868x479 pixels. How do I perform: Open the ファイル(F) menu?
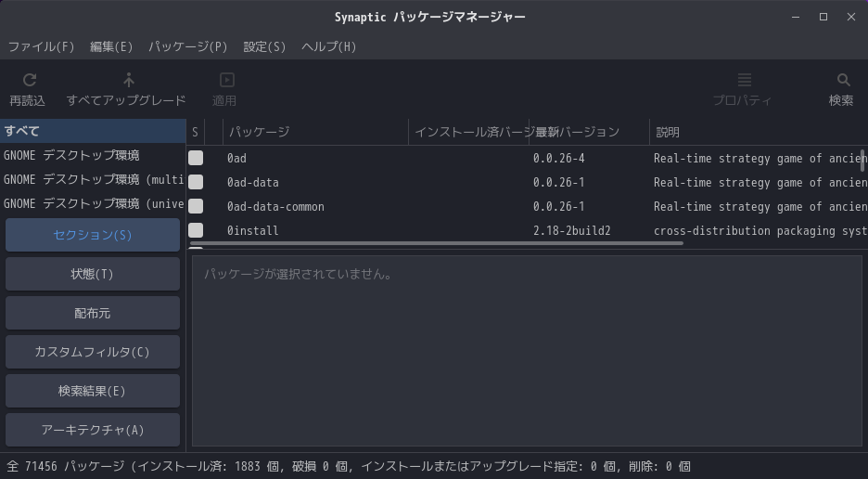coord(42,46)
